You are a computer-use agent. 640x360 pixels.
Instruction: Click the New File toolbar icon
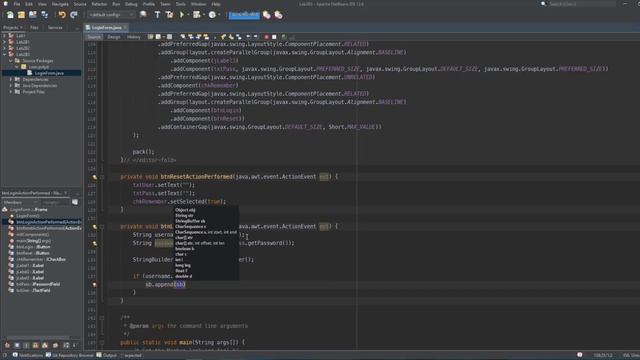click(10, 15)
